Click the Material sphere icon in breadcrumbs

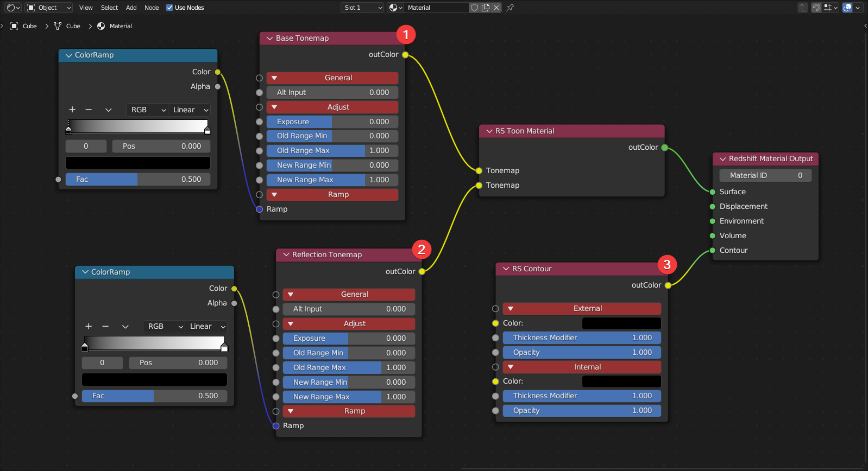[x=101, y=26]
